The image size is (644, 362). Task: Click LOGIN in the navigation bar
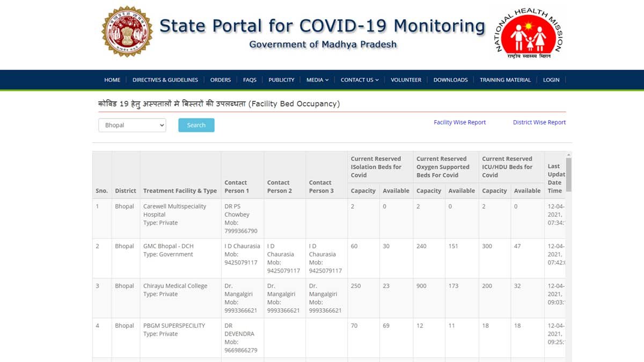click(551, 80)
